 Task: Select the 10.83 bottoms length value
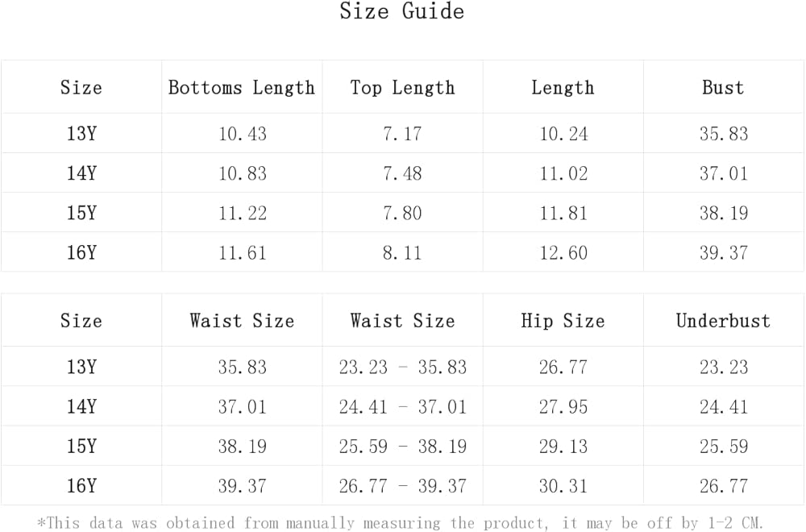pyautogui.click(x=242, y=173)
